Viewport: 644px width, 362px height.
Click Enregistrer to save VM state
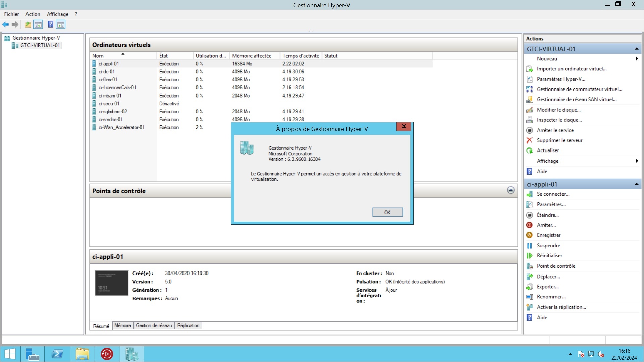(549, 235)
